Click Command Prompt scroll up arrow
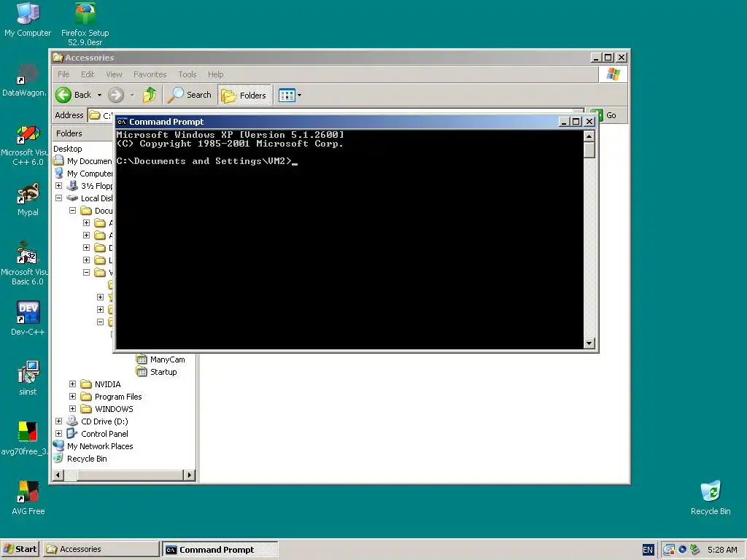Viewport: 747px width, 560px height. (x=589, y=136)
